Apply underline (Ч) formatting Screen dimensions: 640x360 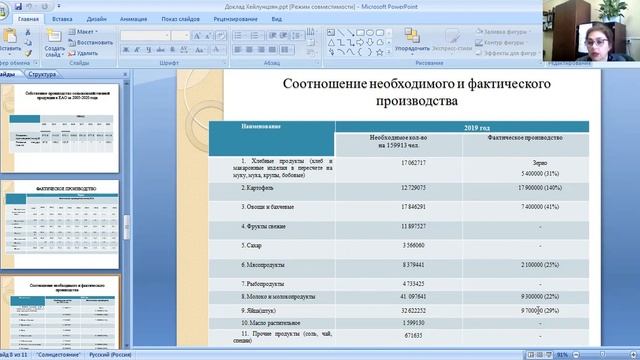pyautogui.click(x=149, y=50)
